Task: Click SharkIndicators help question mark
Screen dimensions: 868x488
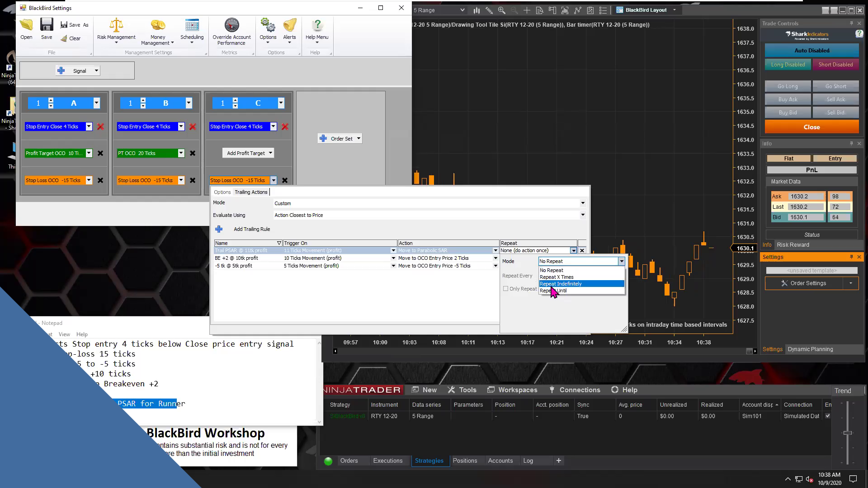Action: 859,33
